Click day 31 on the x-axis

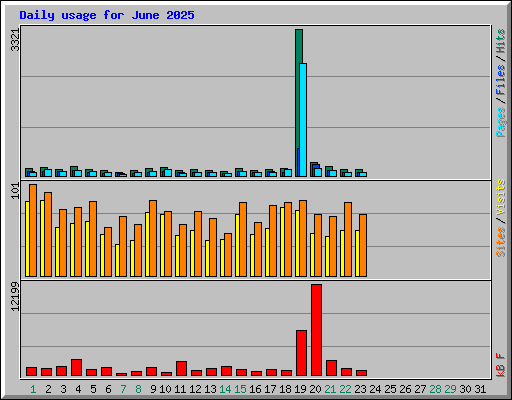click(480, 389)
